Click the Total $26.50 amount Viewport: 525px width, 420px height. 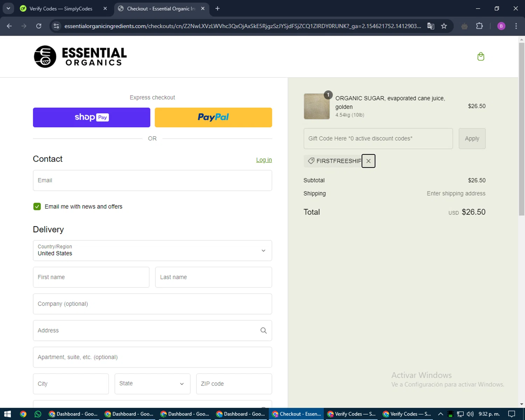click(x=474, y=212)
